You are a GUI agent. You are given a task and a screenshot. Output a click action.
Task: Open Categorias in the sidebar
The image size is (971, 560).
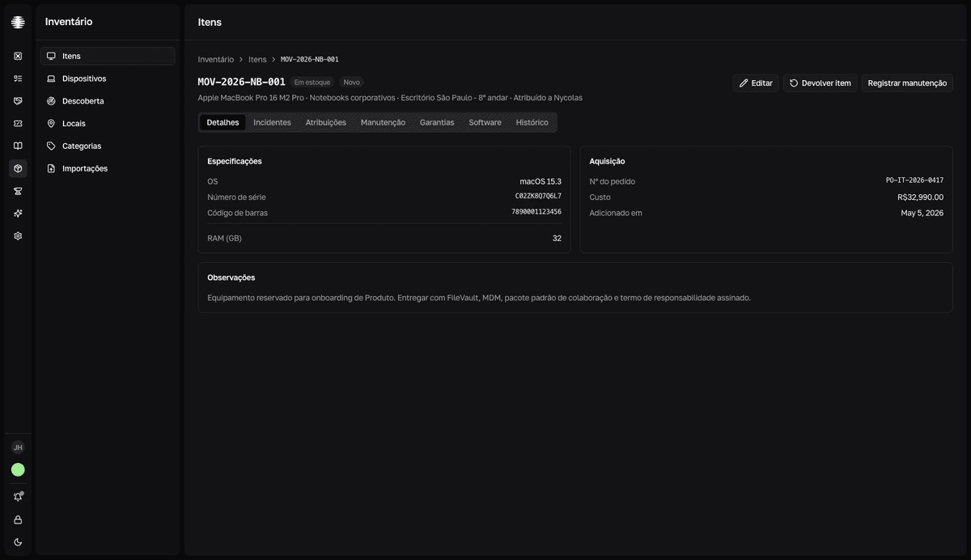tap(108, 146)
